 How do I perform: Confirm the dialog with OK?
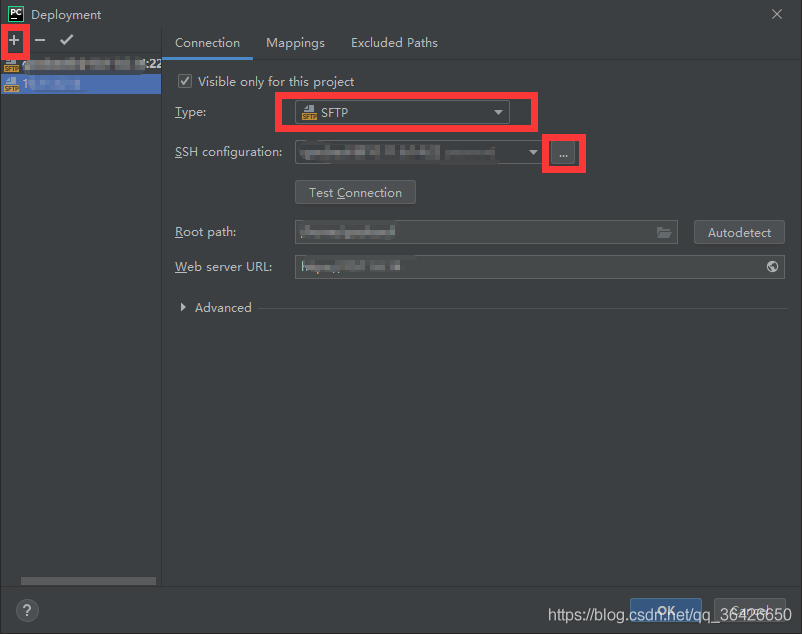click(x=665, y=610)
